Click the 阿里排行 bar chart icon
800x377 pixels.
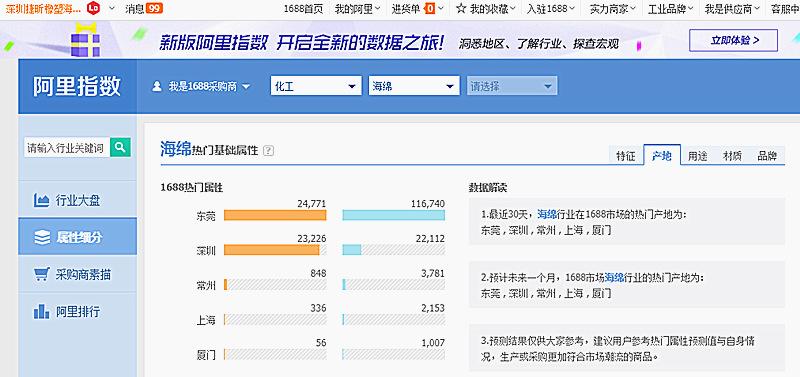[x=41, y=311]
